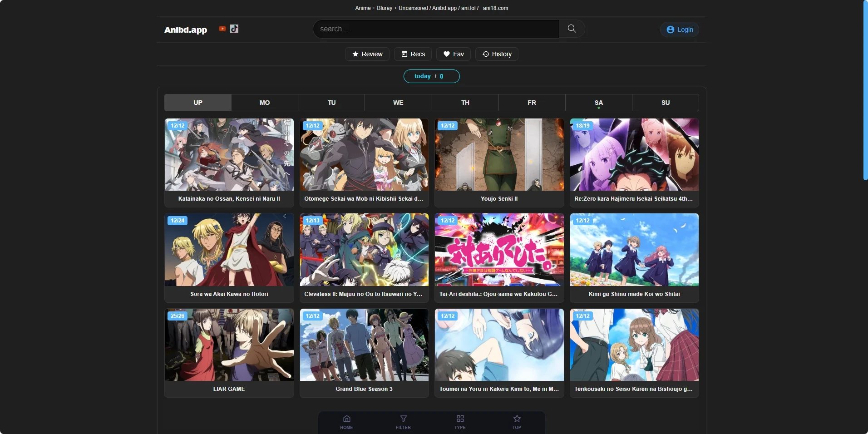The height and width of the screenshot is (434, 868).
Task: Open TOP in bottom navigation
Action: (517, 422)
